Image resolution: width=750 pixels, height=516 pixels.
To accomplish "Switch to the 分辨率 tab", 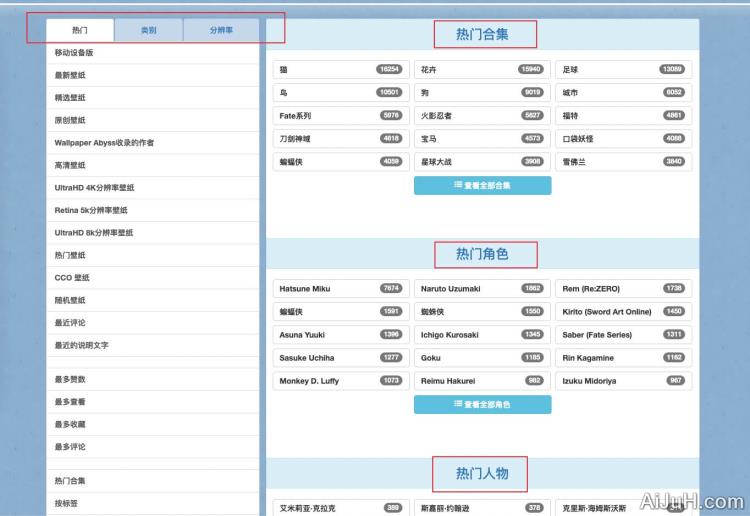I will [221, 31].
